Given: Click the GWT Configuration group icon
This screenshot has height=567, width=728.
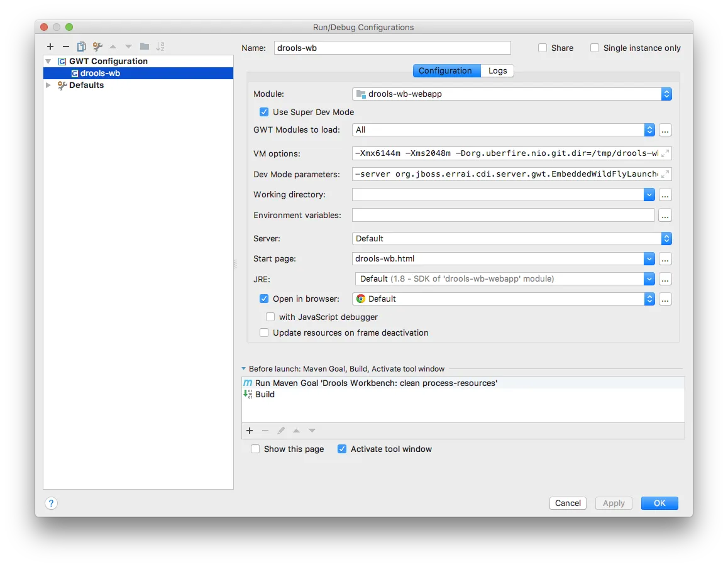Looking at the screenshot, I should coord(62,62).
